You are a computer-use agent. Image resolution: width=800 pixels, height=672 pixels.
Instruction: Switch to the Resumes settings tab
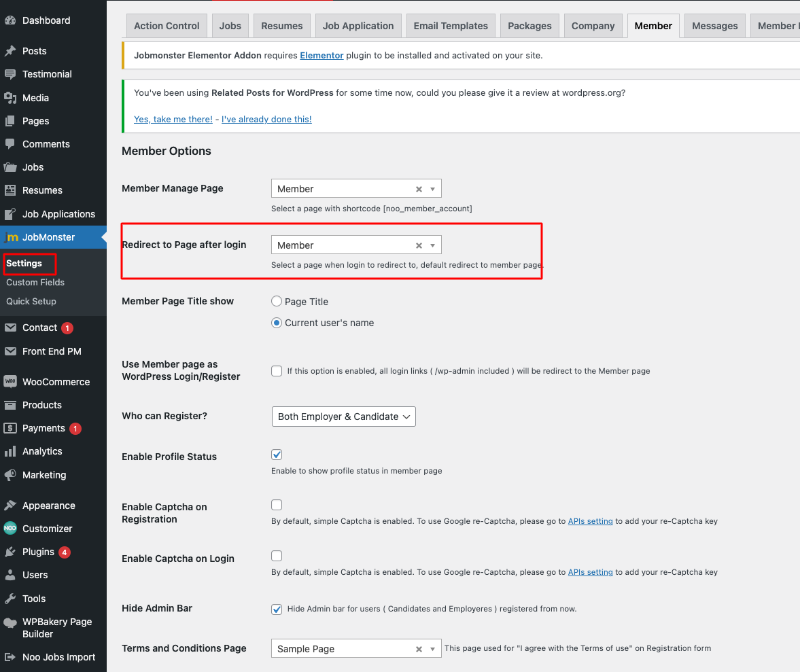tap(281, 26)
